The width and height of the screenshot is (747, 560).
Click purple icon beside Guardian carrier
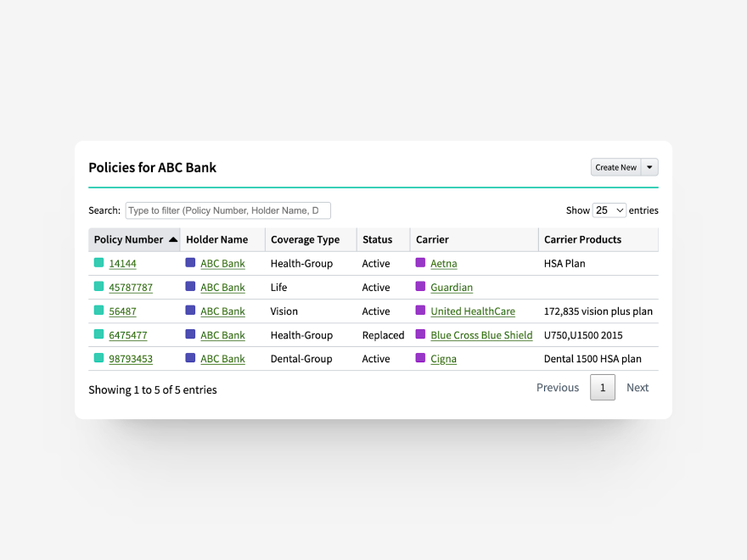[420, 287]
